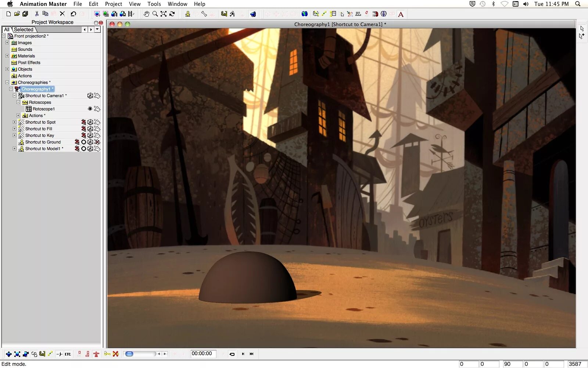
Task: Click the magnifier Zoom tool
Action: point(155,14)
